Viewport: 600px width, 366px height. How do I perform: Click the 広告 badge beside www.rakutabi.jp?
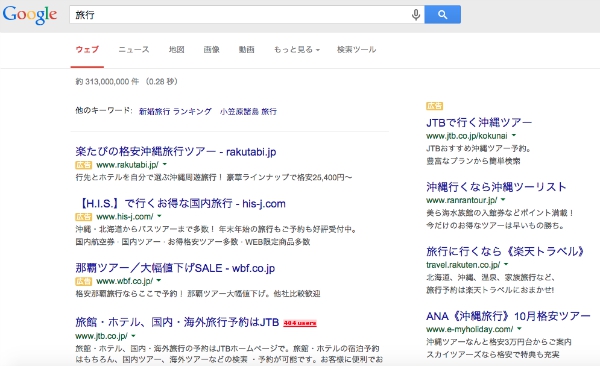coord(83,165)
